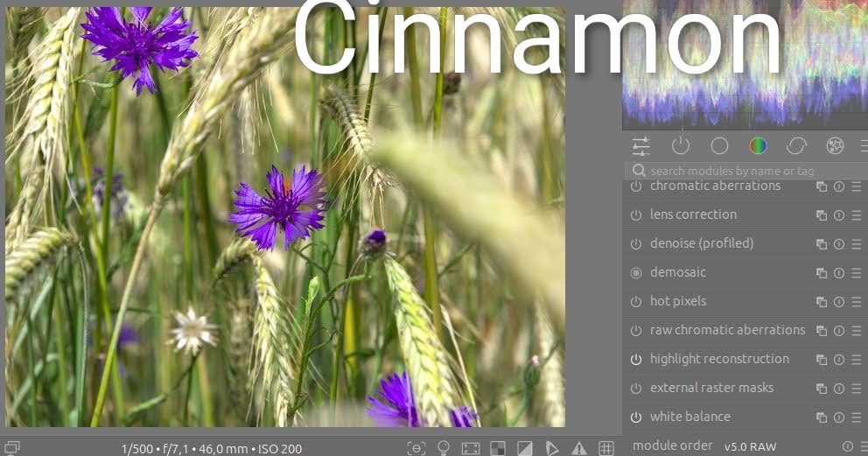Disable the white balance module
This screenshot has height=456, width=868.
tap(636, 417)
